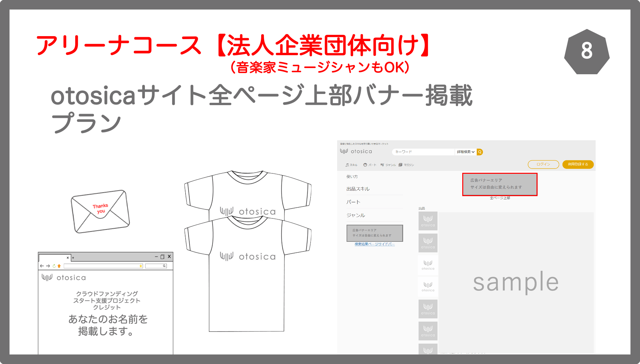640x364 pixels.
Task: Select パート in the left sidebar
Action: [354, 202]
